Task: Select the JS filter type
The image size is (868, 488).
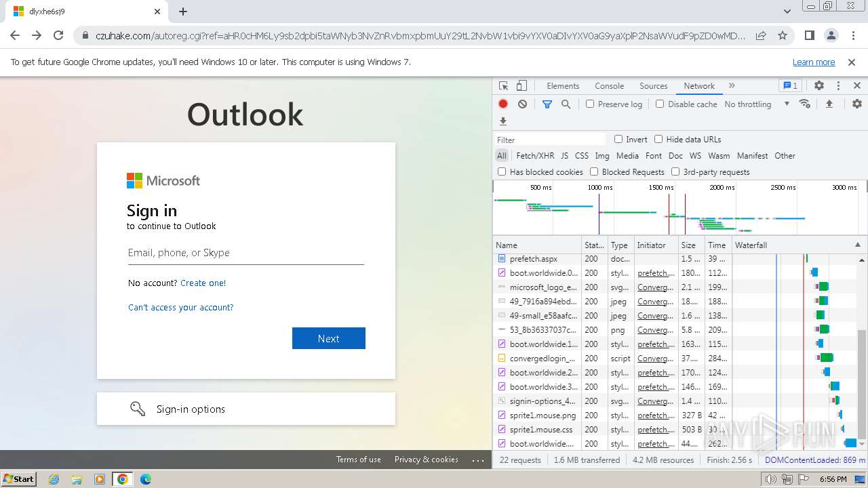Action: point(564,156)
